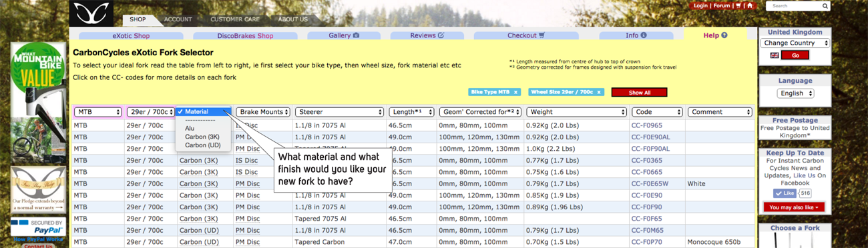The height and width of the screenshot is (248, 868).
Task: Open the Reviews tab
Action: click(427, 35)
